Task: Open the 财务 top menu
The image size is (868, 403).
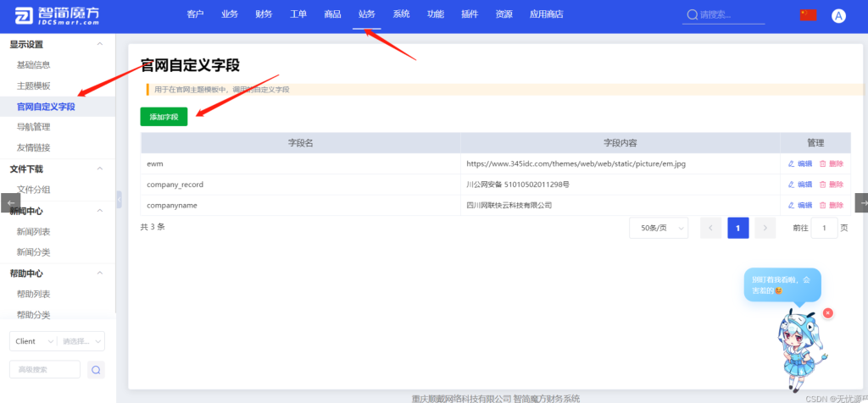Action: click(x=264, y=14)
